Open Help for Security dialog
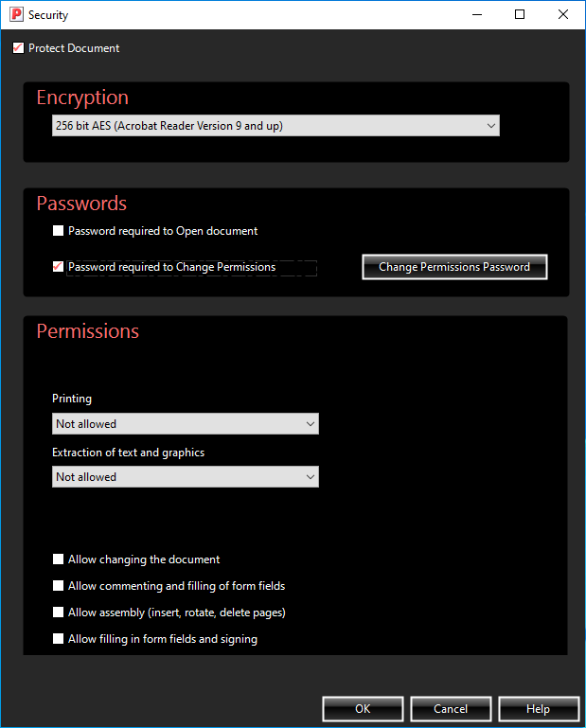The image size is (586, 728). tap(538, 709)
